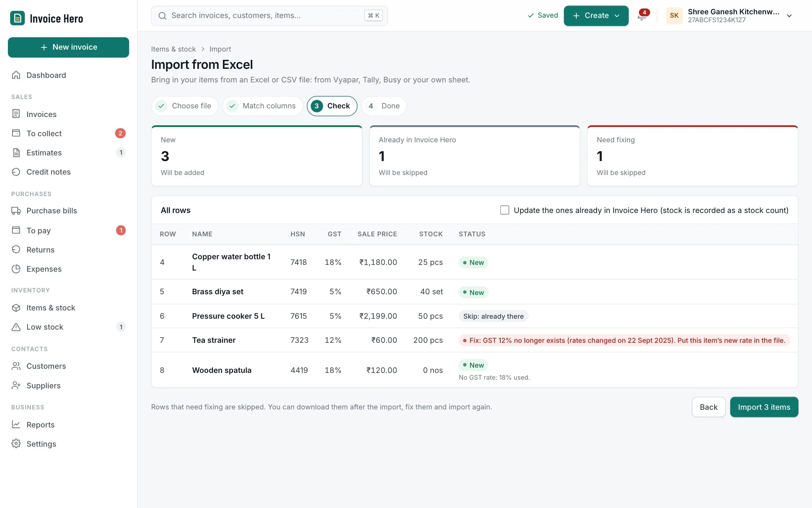Click the To pay icon
Viewport: 812px width, 508px height.
16,230
